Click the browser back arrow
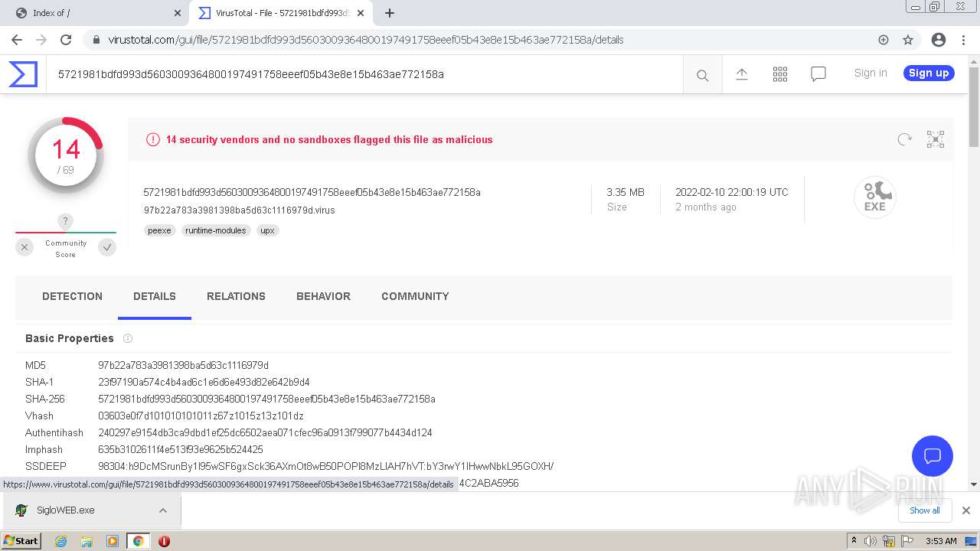 point(17,40)
